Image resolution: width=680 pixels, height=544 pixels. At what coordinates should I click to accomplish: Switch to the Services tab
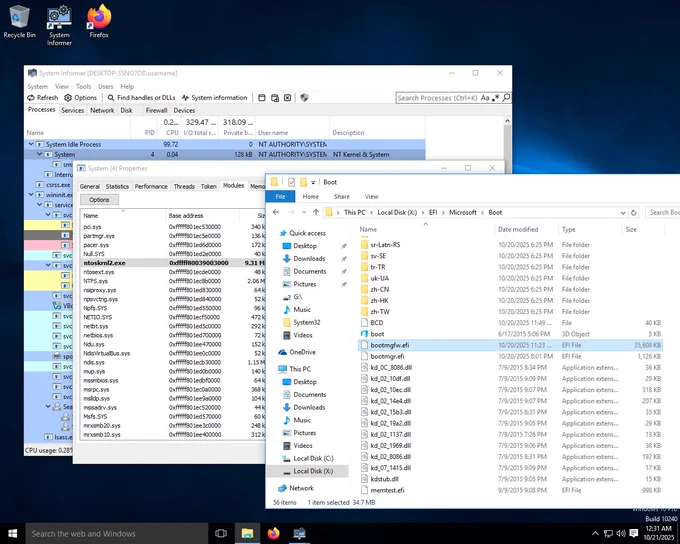pyautogui.click(x=72, y=110)
